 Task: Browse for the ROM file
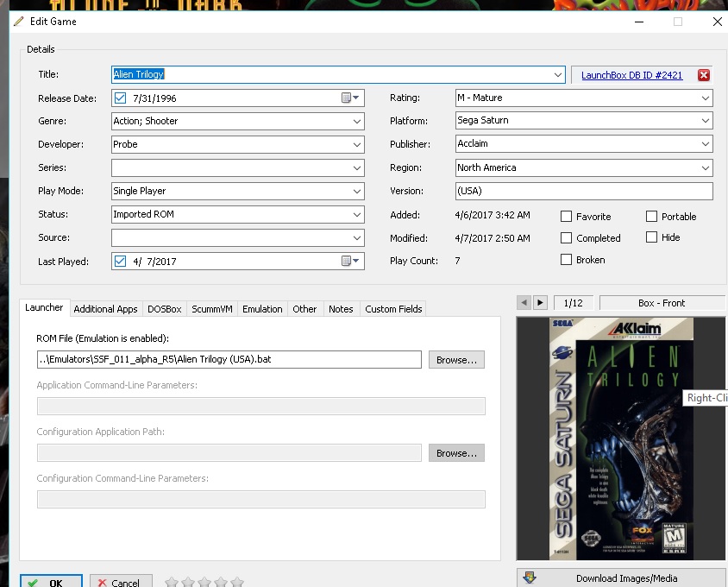456,360
